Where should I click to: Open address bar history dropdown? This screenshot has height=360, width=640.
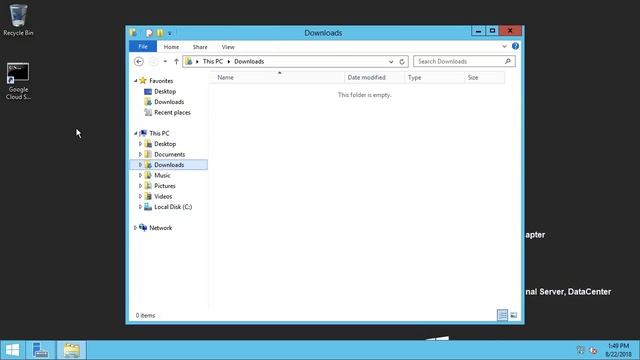point(391,62)
